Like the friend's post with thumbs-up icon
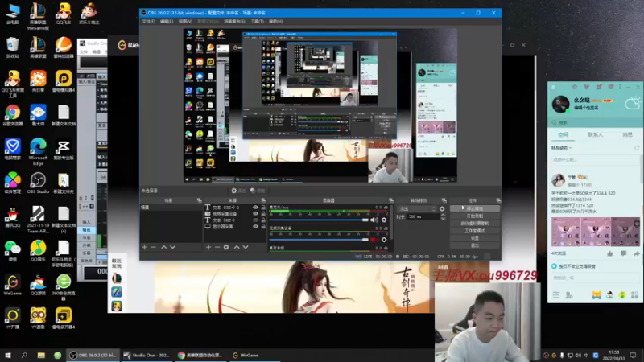Image resolution: width=644 pixels, height=362 pixels. click(x=610, y=253)
